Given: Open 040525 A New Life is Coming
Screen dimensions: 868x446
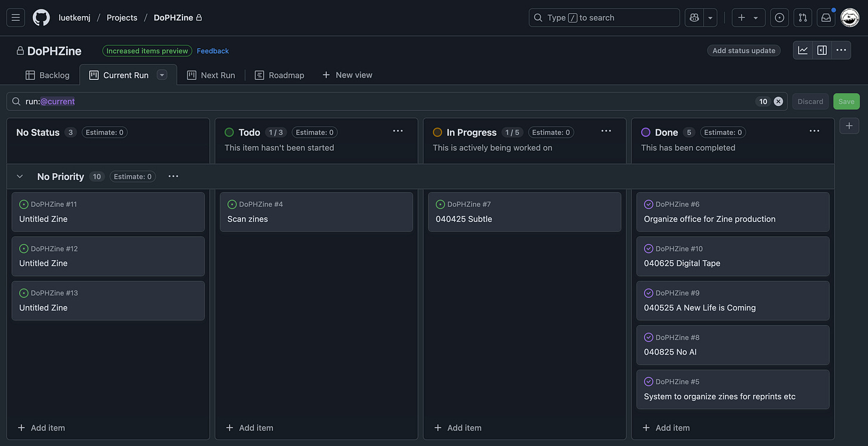Looking at the screenshot, I should (x=733, y=301).
